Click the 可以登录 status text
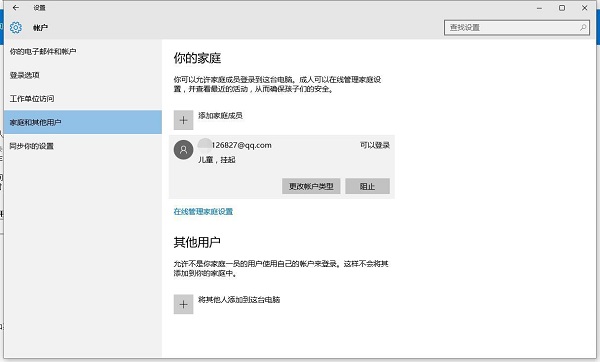Screen dimensions: 600x362 tap(375, 145)
